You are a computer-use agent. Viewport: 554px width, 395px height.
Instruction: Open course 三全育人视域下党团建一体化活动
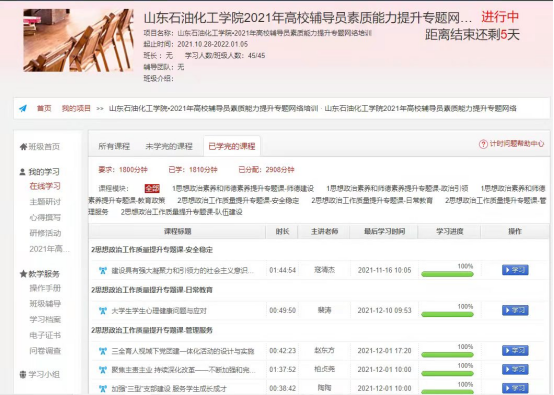coord(183,351)
